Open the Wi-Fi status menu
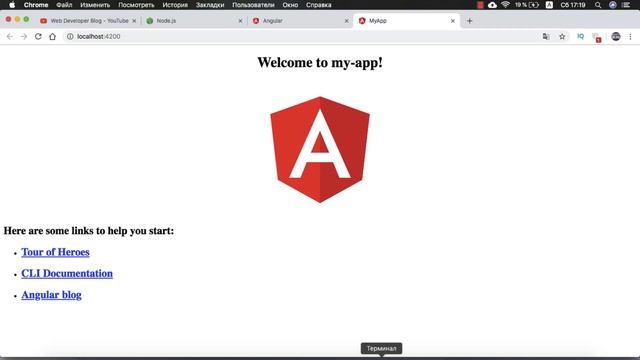Image resolution: width=640 pixels, height=360 pixels. tap(505, 5)
